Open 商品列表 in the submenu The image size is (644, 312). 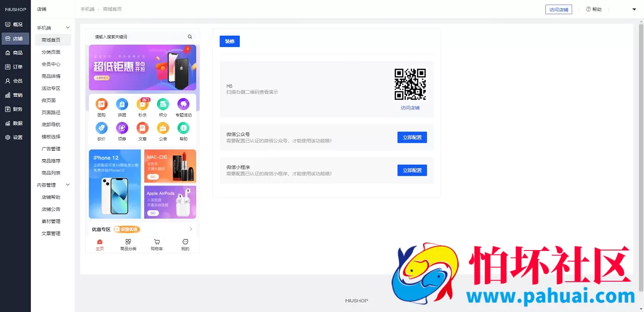click(51, 173)
